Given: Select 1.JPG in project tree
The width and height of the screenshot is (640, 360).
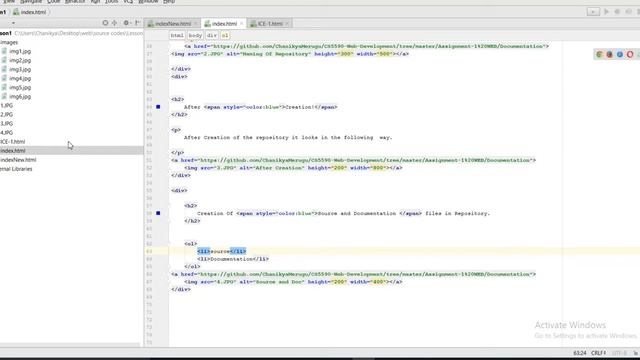Looking at the screenshot, I should point(7,106).
